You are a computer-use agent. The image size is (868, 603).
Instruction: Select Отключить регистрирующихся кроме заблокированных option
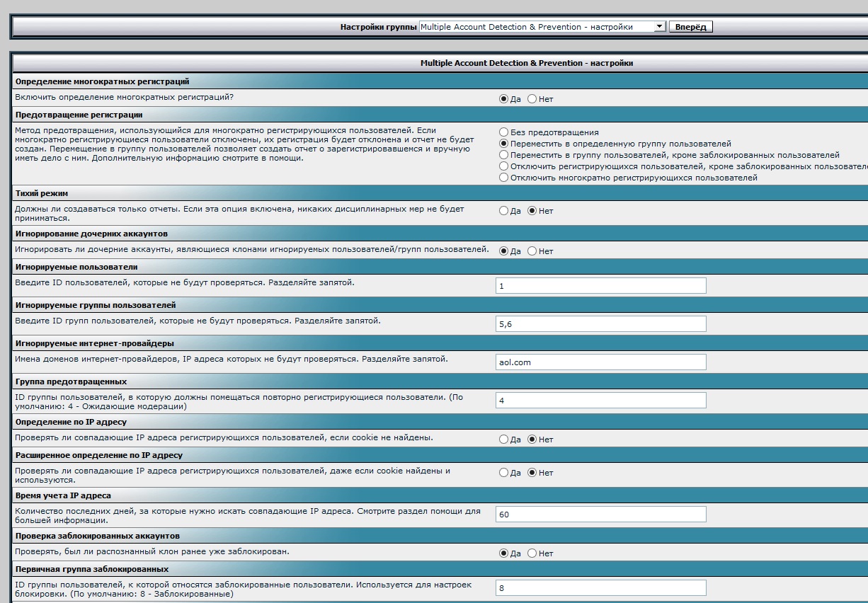point(504,166)
